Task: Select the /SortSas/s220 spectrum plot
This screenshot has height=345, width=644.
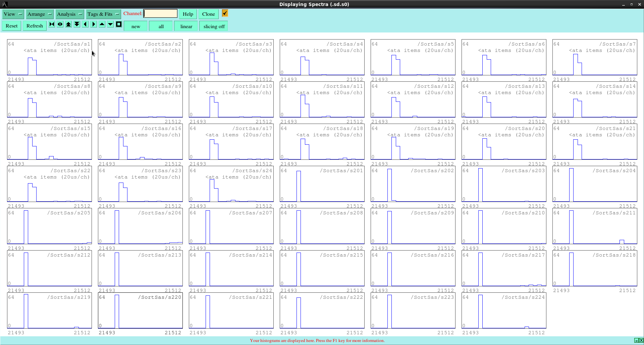Action: coord(140,310)
